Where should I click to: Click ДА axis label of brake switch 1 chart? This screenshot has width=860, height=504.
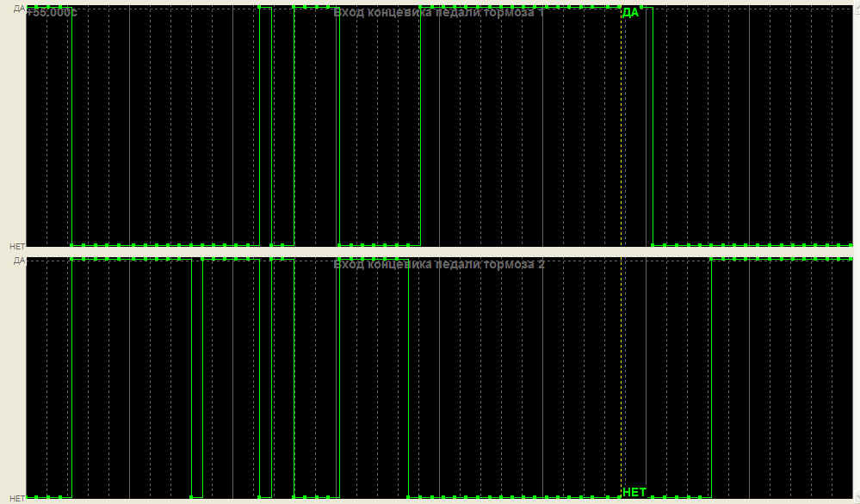click(18, 9)
